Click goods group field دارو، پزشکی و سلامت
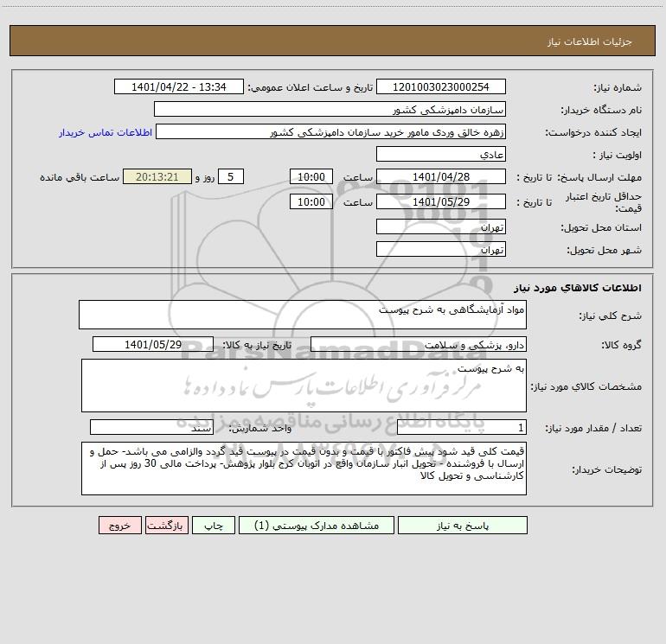 click(x=419, y=344)
